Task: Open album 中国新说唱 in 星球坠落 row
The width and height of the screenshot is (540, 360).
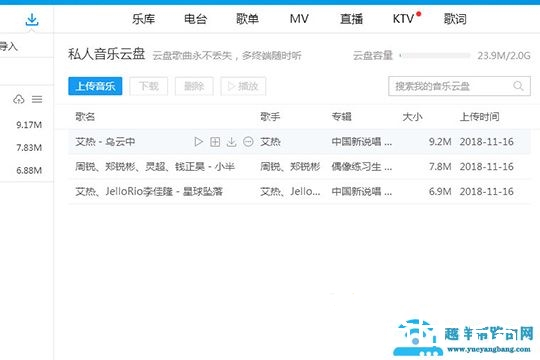Action: pyautogui.click(x=362, y=191)
